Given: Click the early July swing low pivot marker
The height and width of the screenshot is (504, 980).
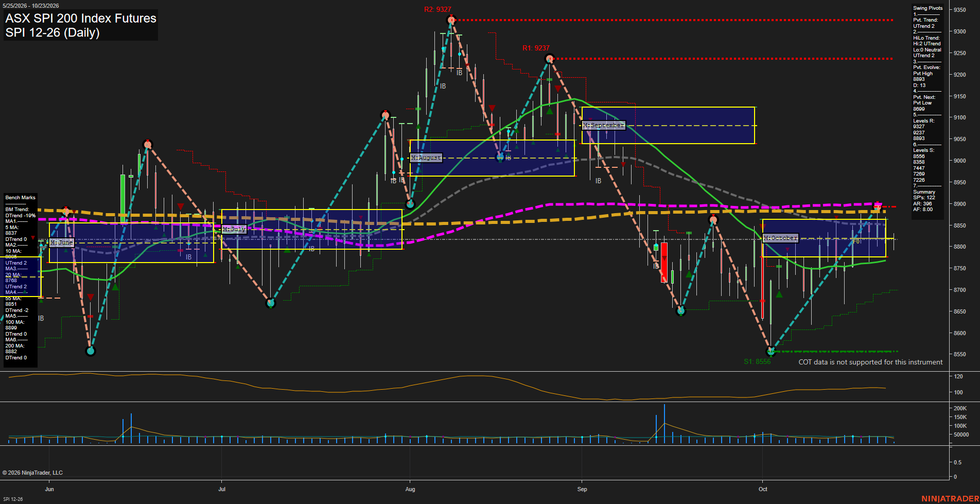Looking at the screenshot, I should [x=271, y=303].
